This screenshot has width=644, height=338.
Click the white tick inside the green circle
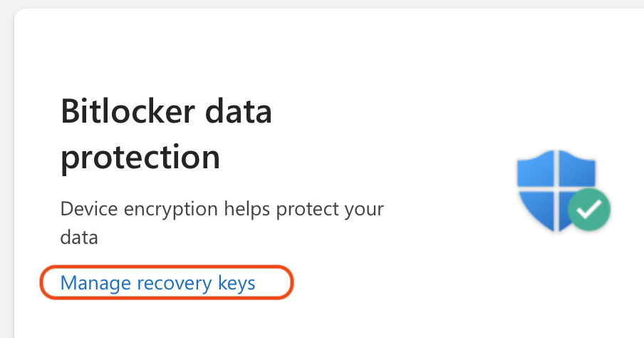coord(590,210)
